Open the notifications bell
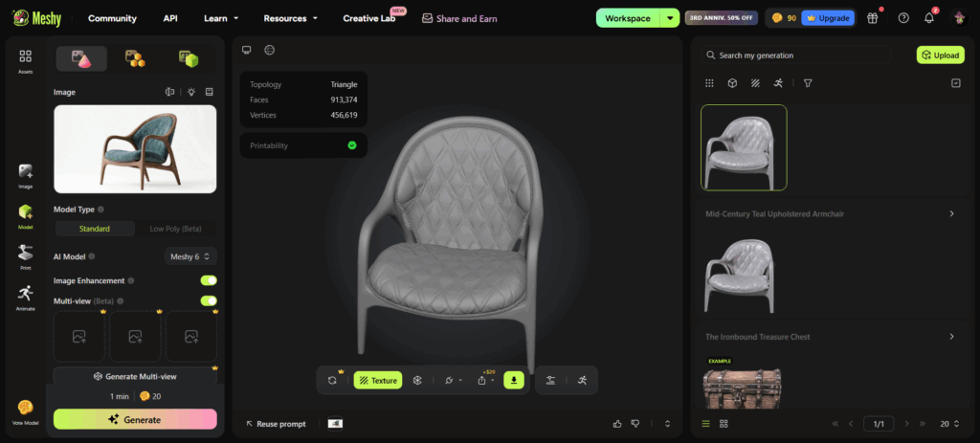Image resolution: width=980 pixels, height=443 pixels. pos(929,18)
